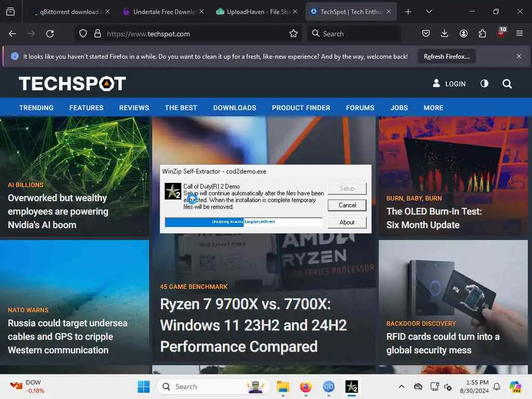Open Pocket save icon
This screenshot has width=532, height=399.
[x=426, y=34]
